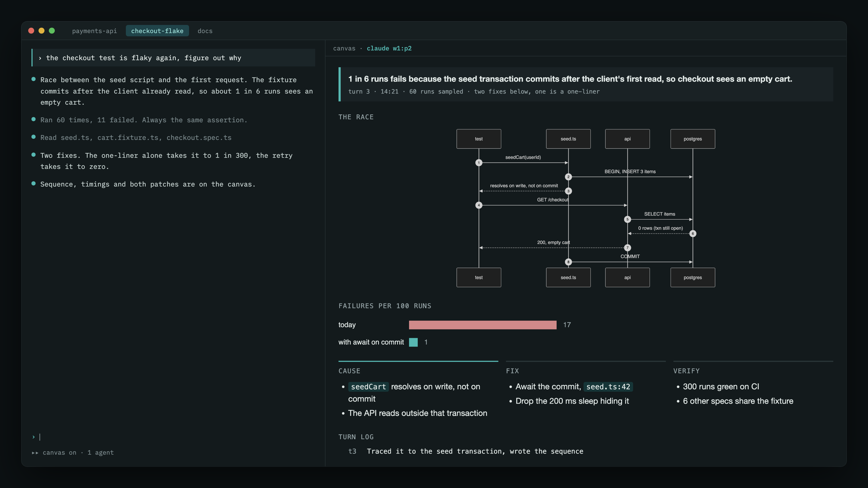
Task: Click step 5 marker in the sequence diagram
Action: click(x=627, y=219)
